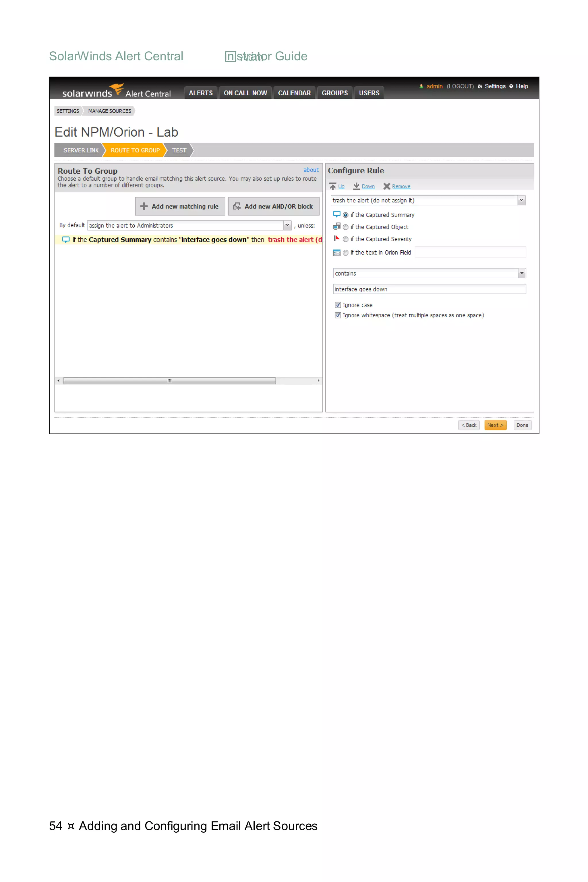
Task: Open the ALERTS tab
Action: click(x=201, y=93)
